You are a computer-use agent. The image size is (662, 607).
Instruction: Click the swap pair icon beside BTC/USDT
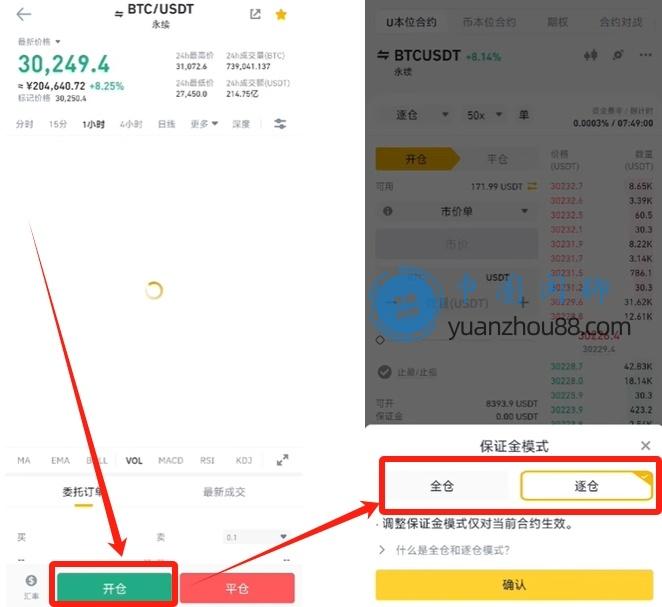[119, 14]
